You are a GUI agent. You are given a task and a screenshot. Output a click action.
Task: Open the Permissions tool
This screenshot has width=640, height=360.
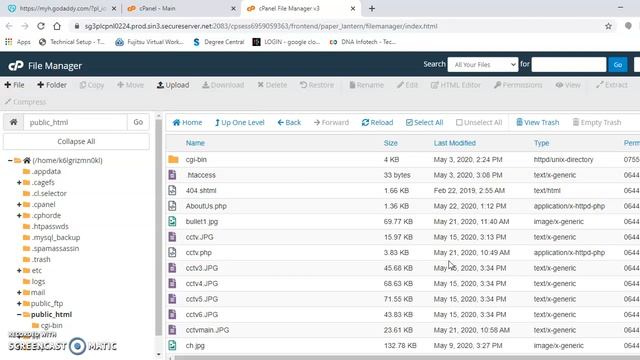click(x=518, y=85)
